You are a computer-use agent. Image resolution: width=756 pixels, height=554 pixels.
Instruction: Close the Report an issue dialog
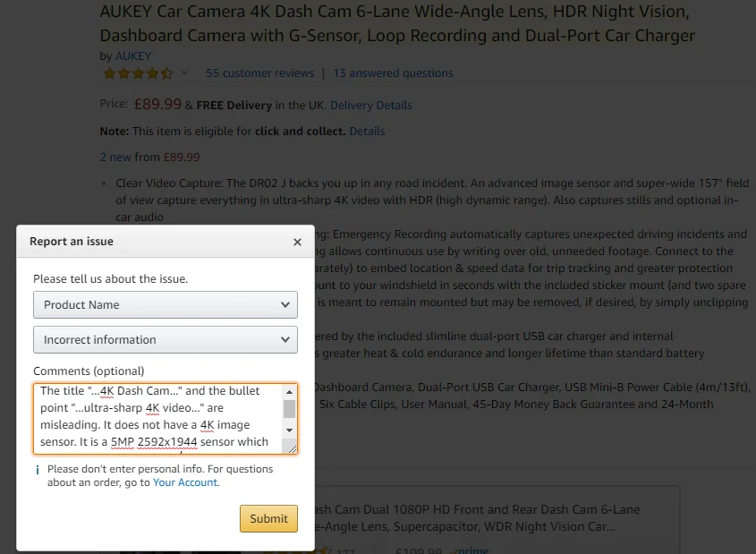(x=297, y=242)
